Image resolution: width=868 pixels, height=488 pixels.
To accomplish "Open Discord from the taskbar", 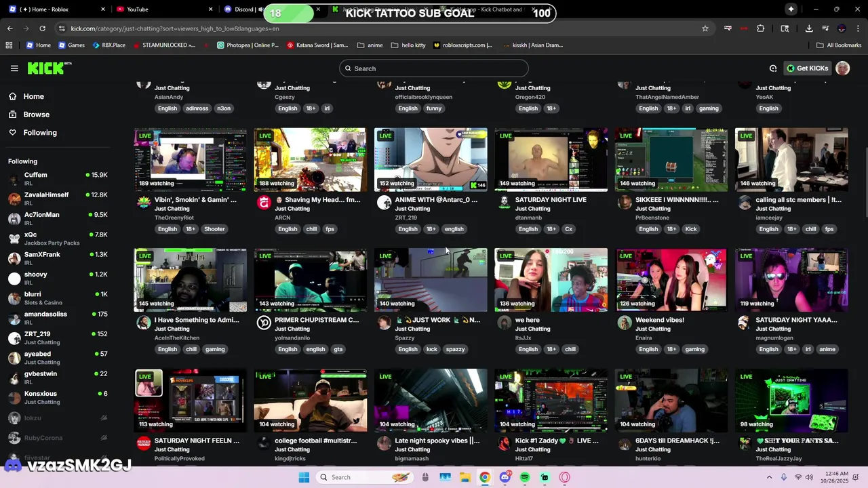I will point(505,477).
